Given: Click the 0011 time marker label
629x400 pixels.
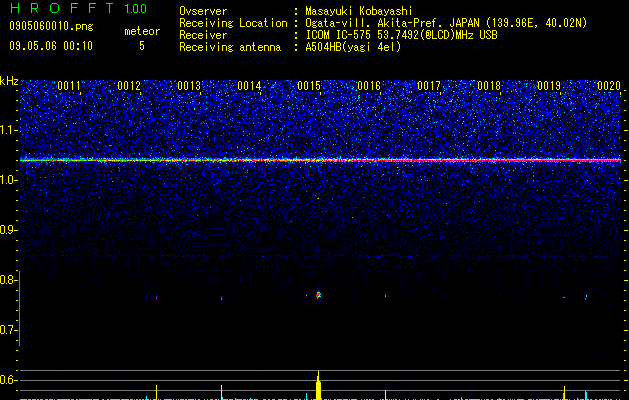Looking at the screenshot, I should point(69,86).
